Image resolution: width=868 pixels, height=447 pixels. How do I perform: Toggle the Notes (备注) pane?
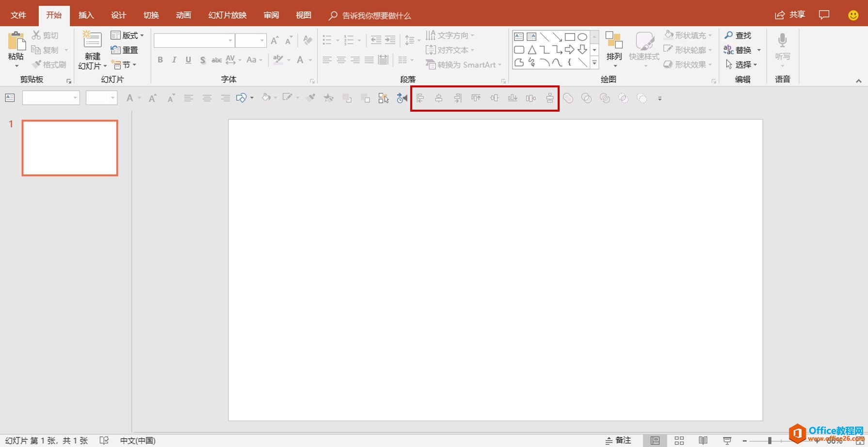click(618, 440)
